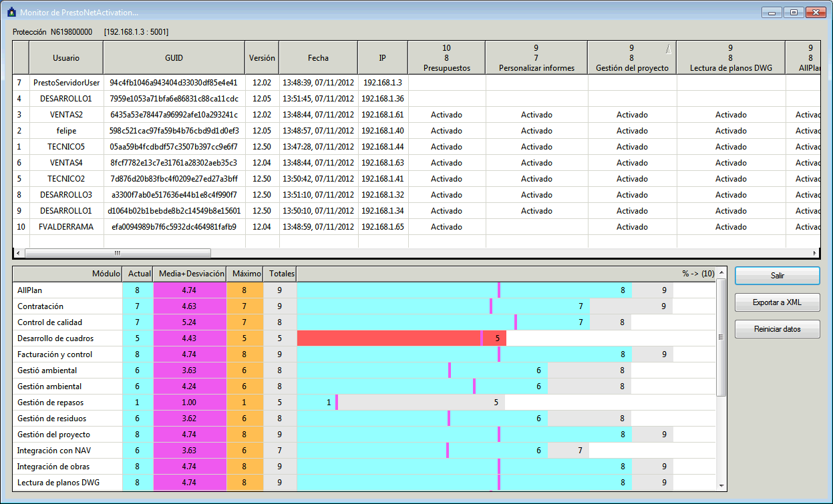This screenshot has width=833, height=504.
Task: Select user VENTAS2
Action: point(66,115)
